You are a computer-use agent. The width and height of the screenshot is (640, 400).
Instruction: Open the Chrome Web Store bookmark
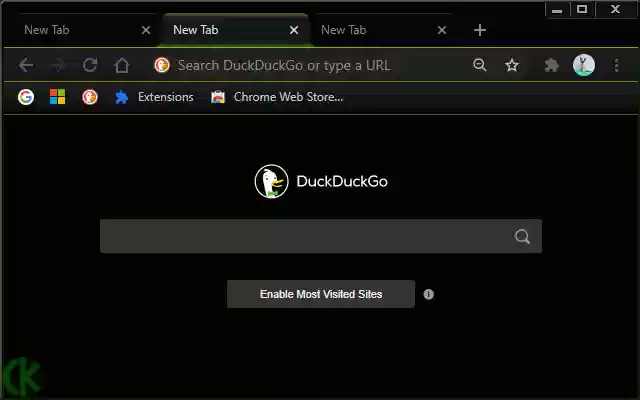(x=277, y=97)
